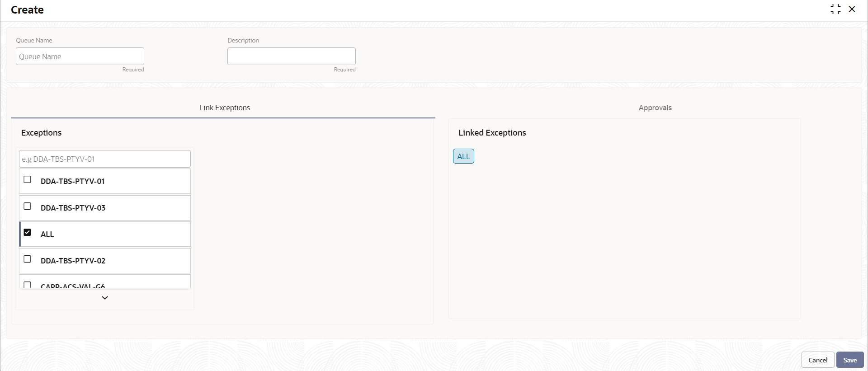The height and width of the screenshot is (371, 868).
Task: Select the DDA-TBS-PTYV-01 row label
Action: [73, 181]
